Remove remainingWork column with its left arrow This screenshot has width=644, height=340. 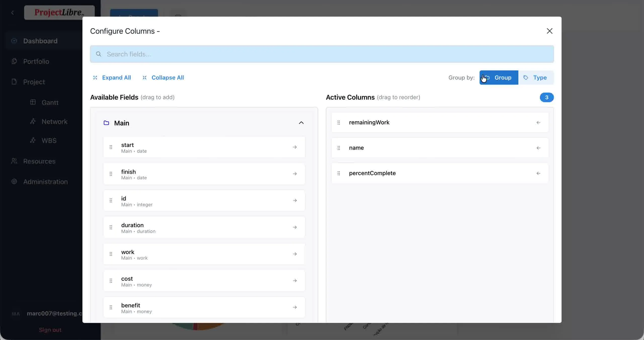538,123
